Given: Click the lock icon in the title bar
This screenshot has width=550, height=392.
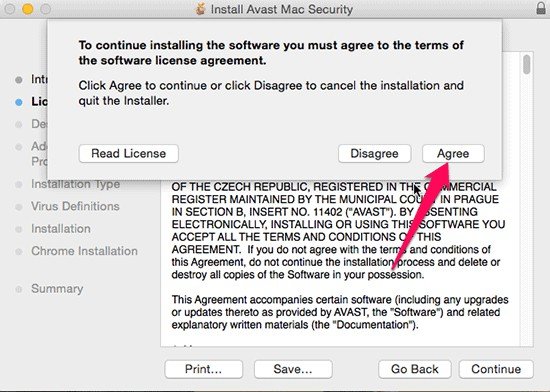Looking at the screenshot, I should pyautogui.click(x=541, y=8).
